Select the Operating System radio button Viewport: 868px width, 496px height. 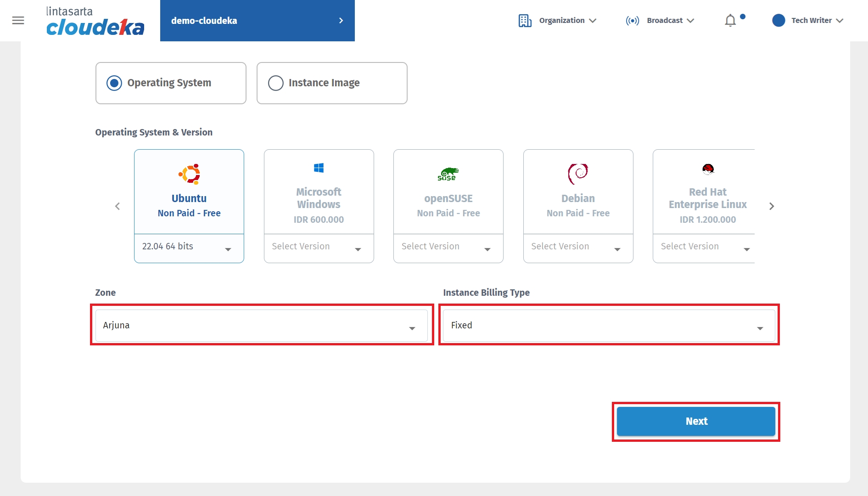[x=114, y=83]
